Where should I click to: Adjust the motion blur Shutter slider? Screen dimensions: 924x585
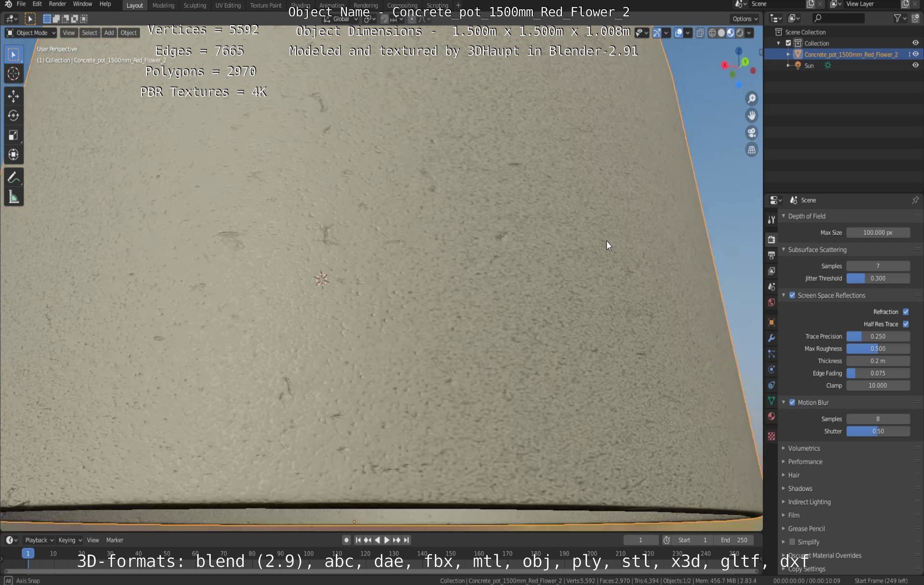878,431
